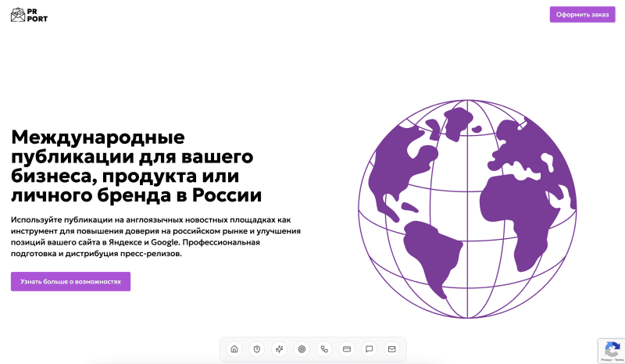Screen dimensions: 625x364
Task: Select the shield question-mark dock icon
Action: tap(257, 349)
